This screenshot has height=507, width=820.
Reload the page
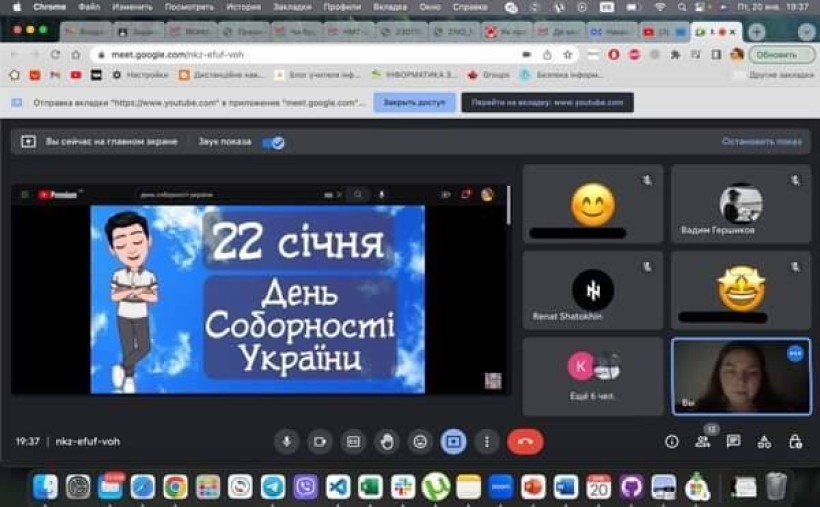pos(55,54)
